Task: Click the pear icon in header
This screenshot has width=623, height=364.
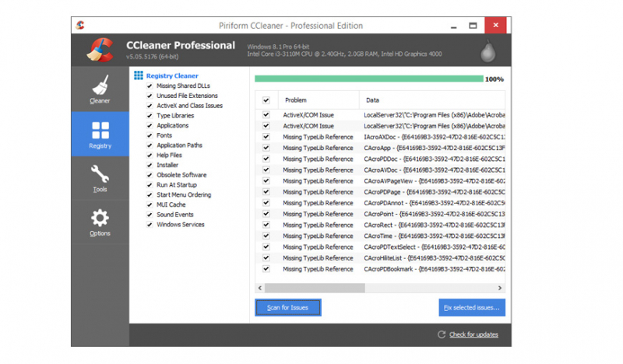Action: click(487, 51)
